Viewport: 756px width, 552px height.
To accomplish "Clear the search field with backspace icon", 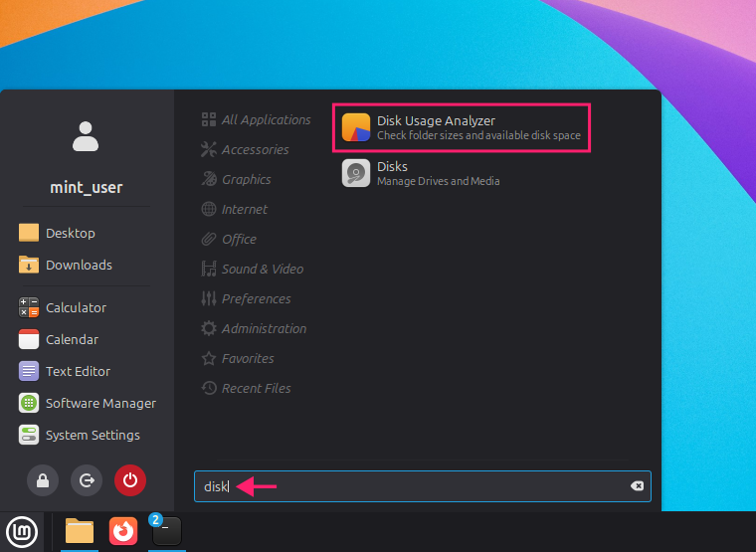I will [637, 486].
